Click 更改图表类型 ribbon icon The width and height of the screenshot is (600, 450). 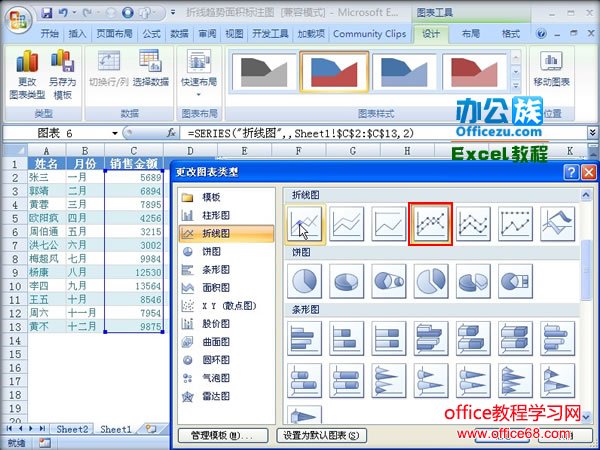click(27, 75)
